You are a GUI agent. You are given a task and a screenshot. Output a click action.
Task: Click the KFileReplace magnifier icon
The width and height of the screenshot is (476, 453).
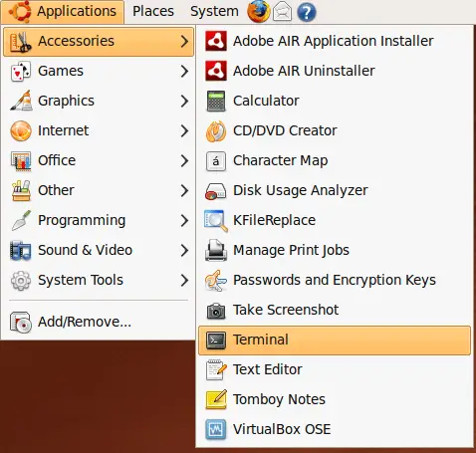pyautogui.click(x=216, y=221)
